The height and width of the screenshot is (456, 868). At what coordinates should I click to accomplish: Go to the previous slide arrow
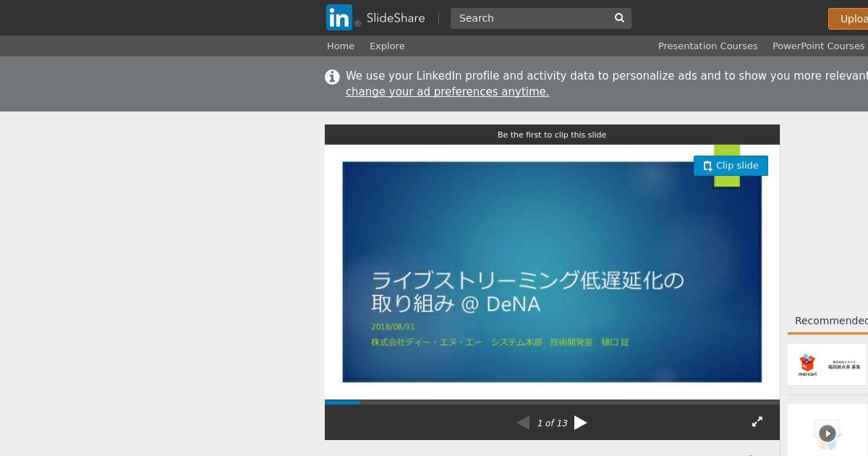tap(523, 423)
